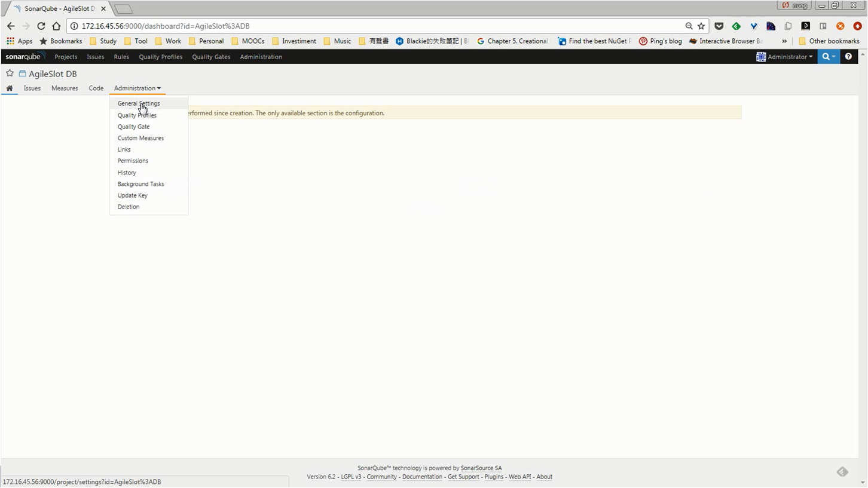This screenshot has width=868, height=488.
Task: Open Get Support footer link
Action: [463, 477]
